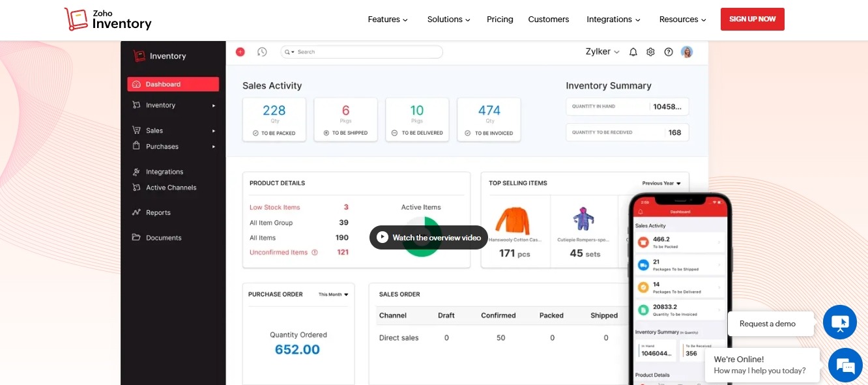Click the help question mark icon

[x=669, y=52]
